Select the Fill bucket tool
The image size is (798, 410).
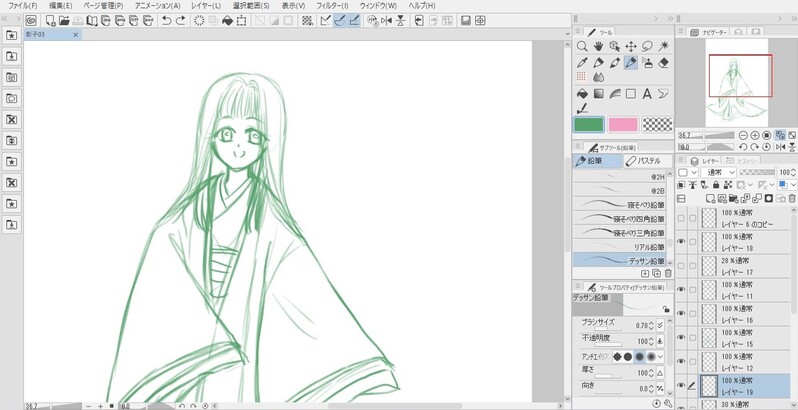click(582, 94)
